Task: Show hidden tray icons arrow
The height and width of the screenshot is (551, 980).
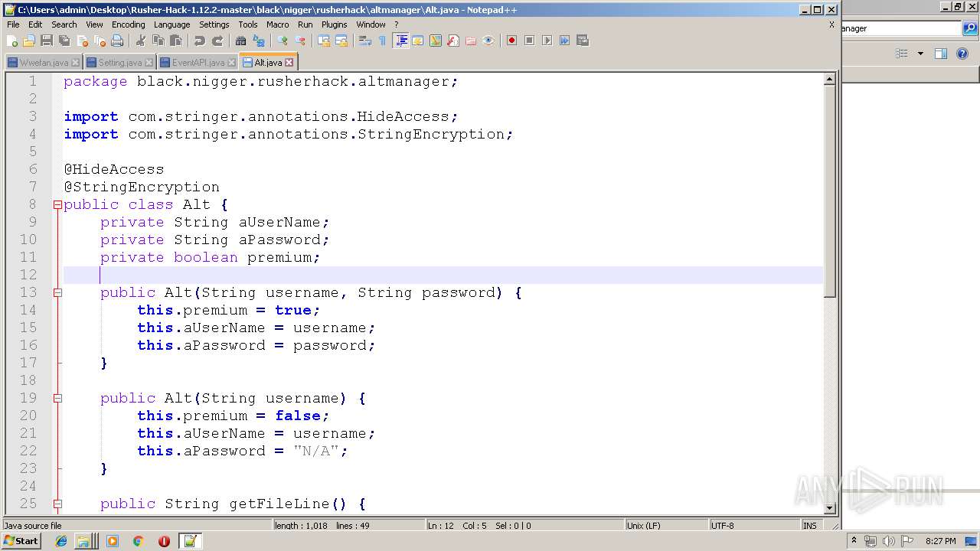Action: [x=854, y=541]
